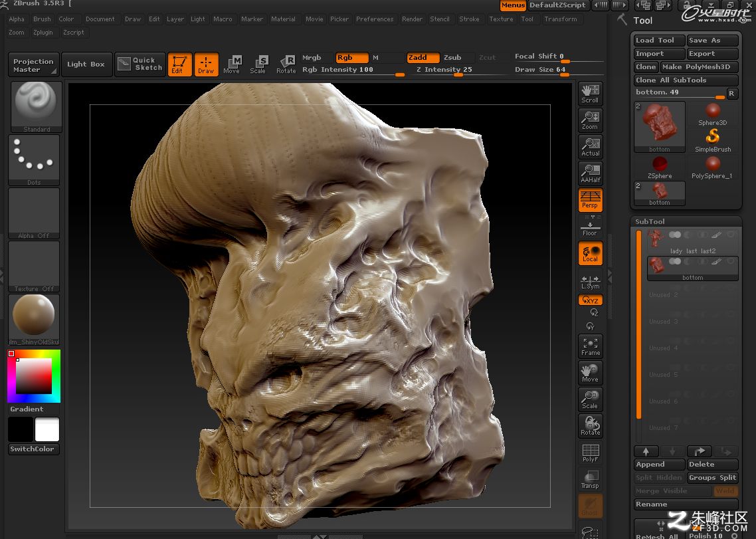Switch sculpting to Zsub
This screenshot has height=539, width=756.
point(458,57)
